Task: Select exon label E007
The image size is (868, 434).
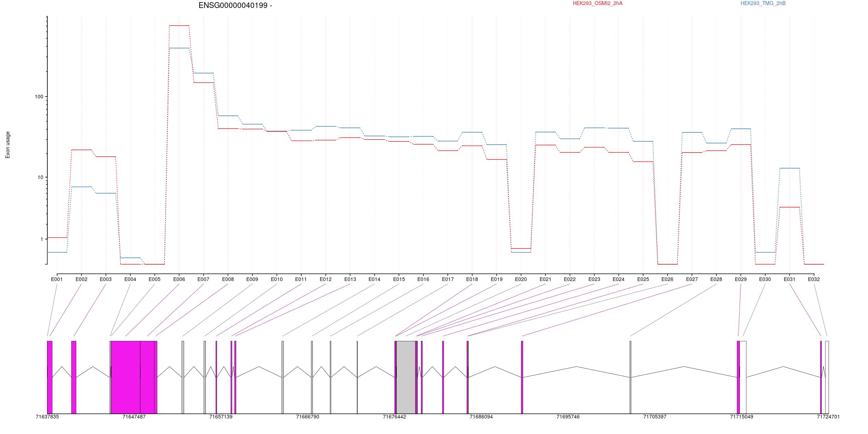Action: tap(203, 279)
